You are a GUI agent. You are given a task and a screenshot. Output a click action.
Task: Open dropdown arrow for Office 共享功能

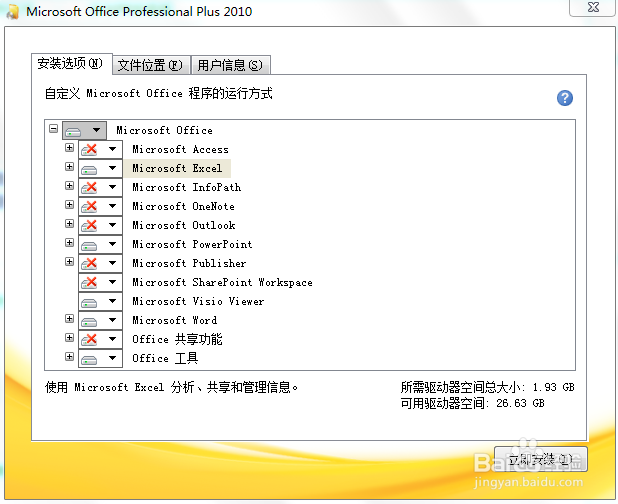(x=112, y=339)
